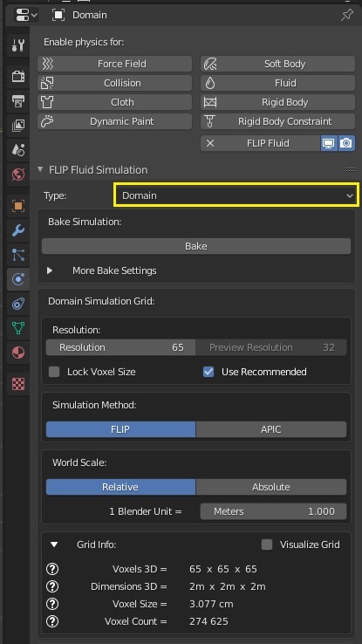Open the Material properties sphere icon
Viewport: 362px width, 644px height.
click(x=18, y=353)
